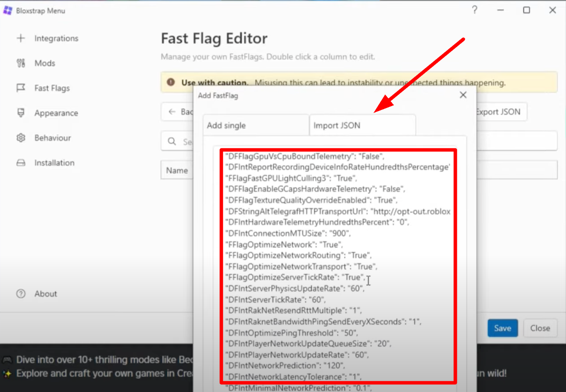
Task: Click the DFIntPlayerNetworkUpdateRate line
Action: pos(297,355)
